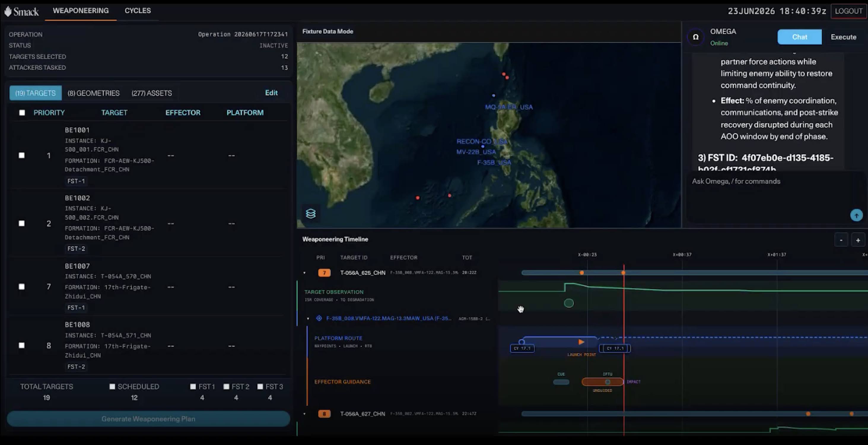This screenshot has height=445, width=868.
Task: Check the BE1007 target row checkbox
Action: pyautogui.click(x=22, y=287)
